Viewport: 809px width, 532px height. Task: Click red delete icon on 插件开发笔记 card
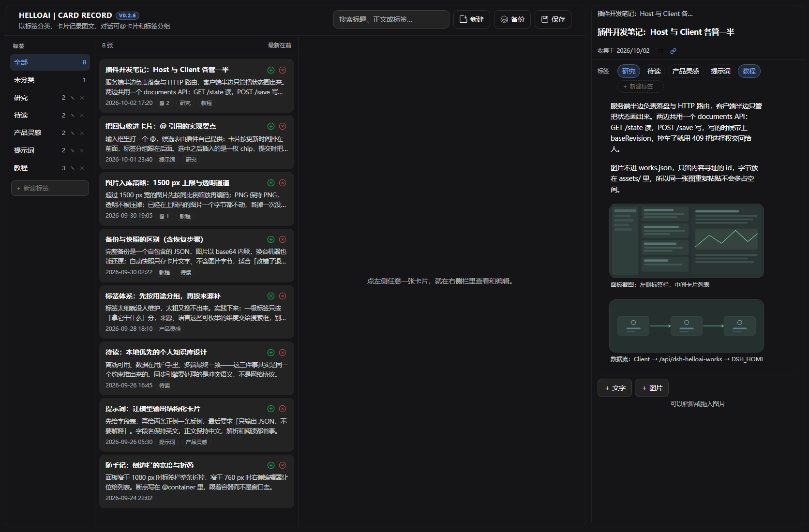283,70
